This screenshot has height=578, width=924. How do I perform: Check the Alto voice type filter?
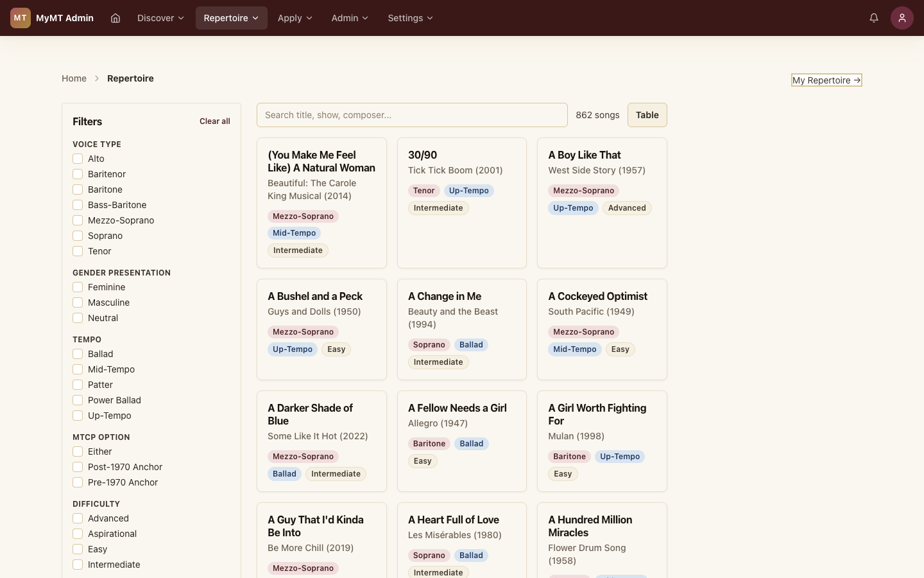[x=78, y=159]
